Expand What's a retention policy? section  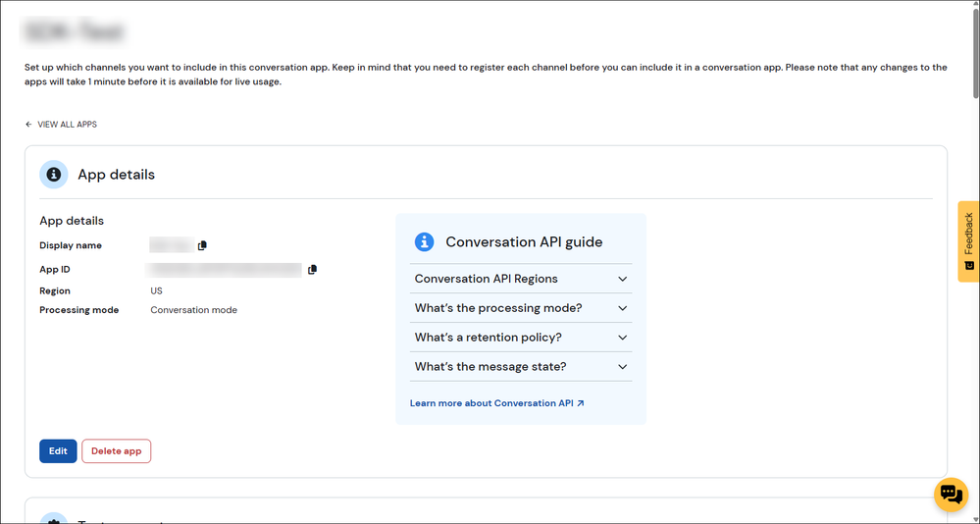(x=622, y=338)
